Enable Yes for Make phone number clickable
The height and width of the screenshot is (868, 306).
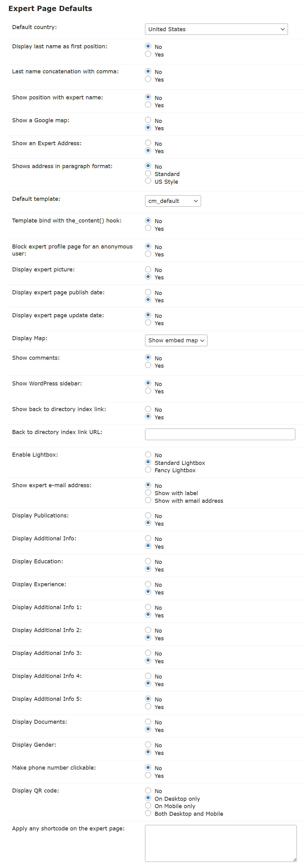[x=148, y=775]
